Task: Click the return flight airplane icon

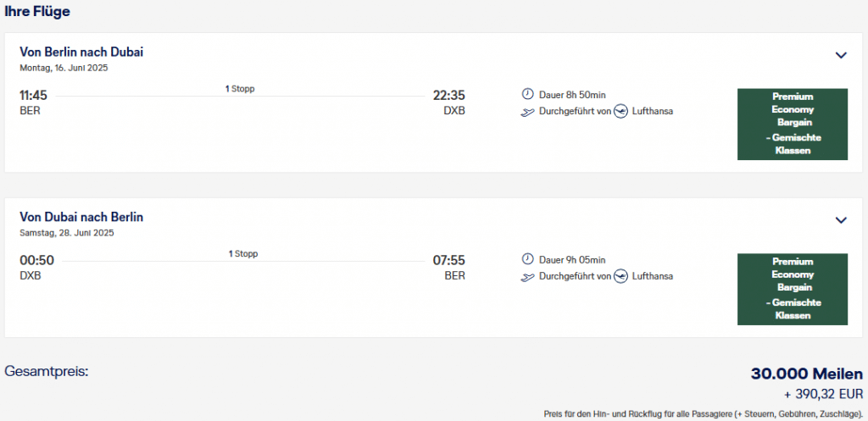Action: 527,276
